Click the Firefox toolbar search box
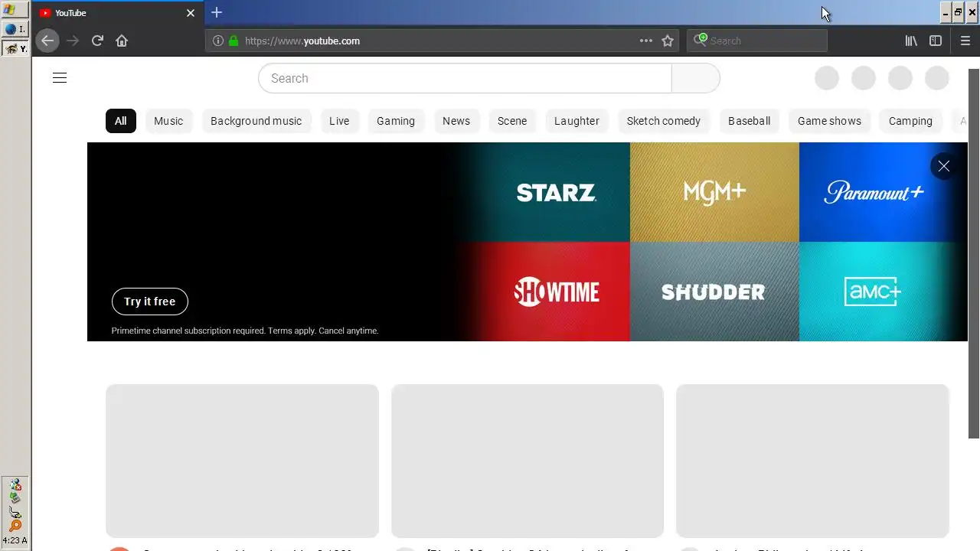 (757, 41)
